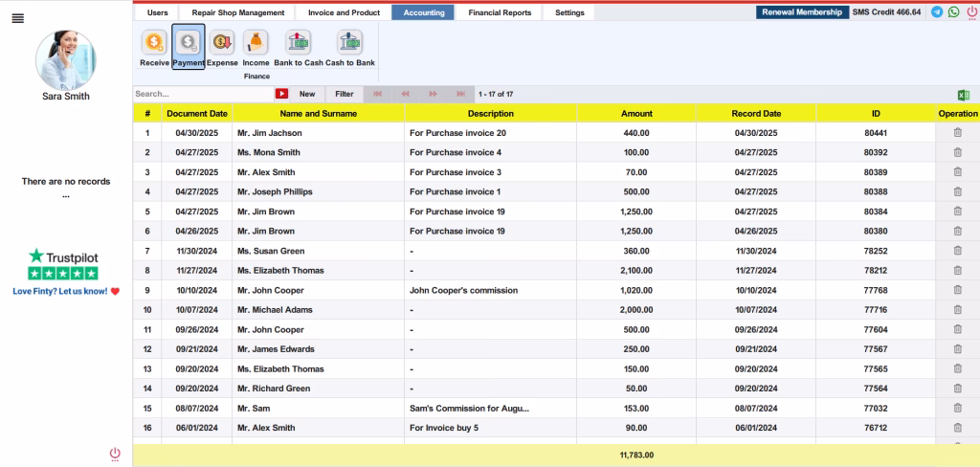Click the sidebar bottom power icon
The height and width of the screenshot is (467, 980).
(115, 454)
